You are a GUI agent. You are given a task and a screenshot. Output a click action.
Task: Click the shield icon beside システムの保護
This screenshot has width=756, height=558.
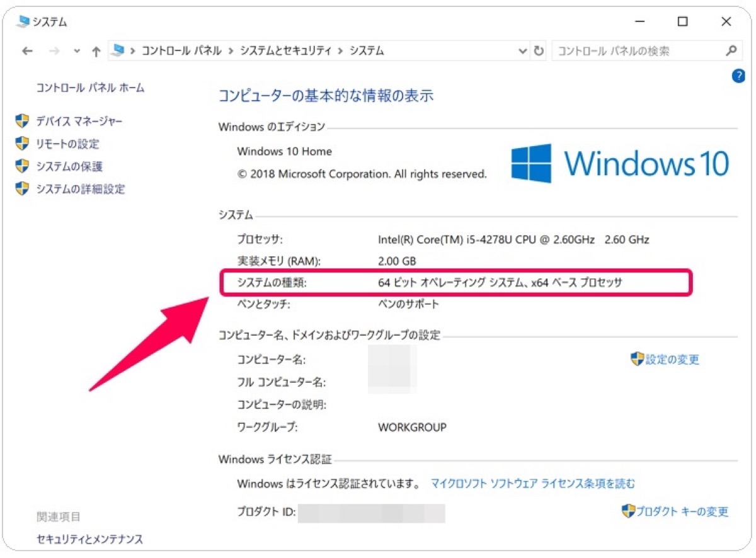coord(23,166)
